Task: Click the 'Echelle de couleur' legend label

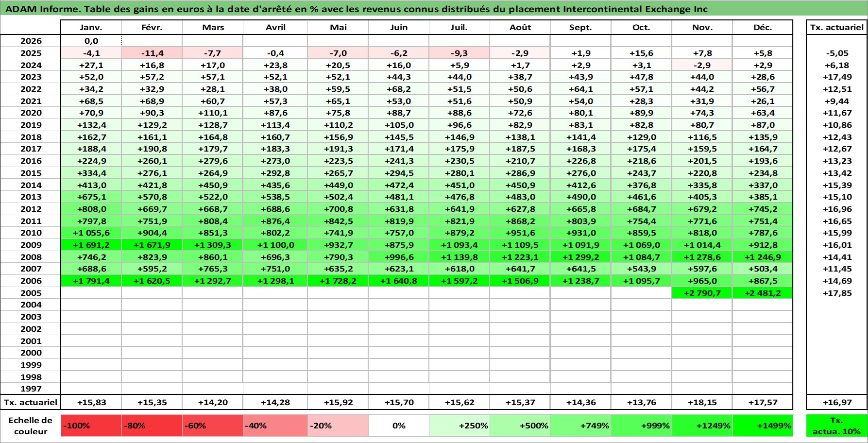Action: coord(31,426)
